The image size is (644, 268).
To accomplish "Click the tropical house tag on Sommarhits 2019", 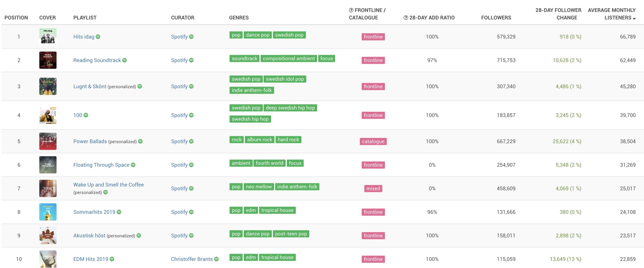I will point(277,210).
